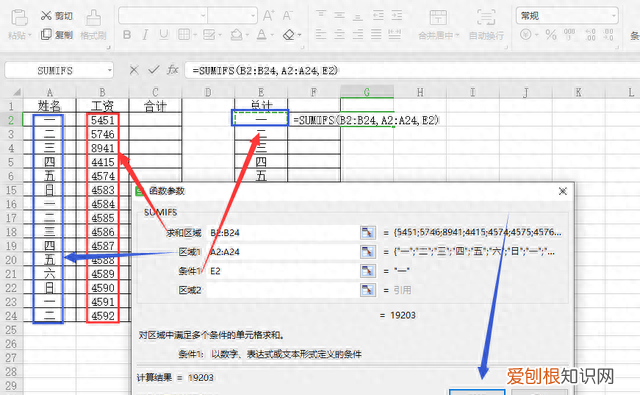Click the increase indent icon
Image resolution: width=640 pixels, height=395 pixels.
(397, 16)
